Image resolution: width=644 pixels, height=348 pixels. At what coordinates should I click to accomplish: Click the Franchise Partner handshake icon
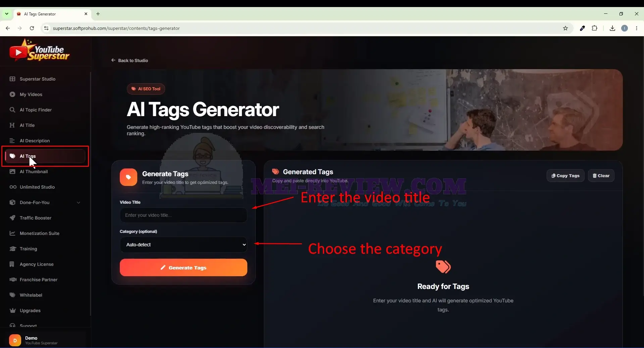pos(13,280)
